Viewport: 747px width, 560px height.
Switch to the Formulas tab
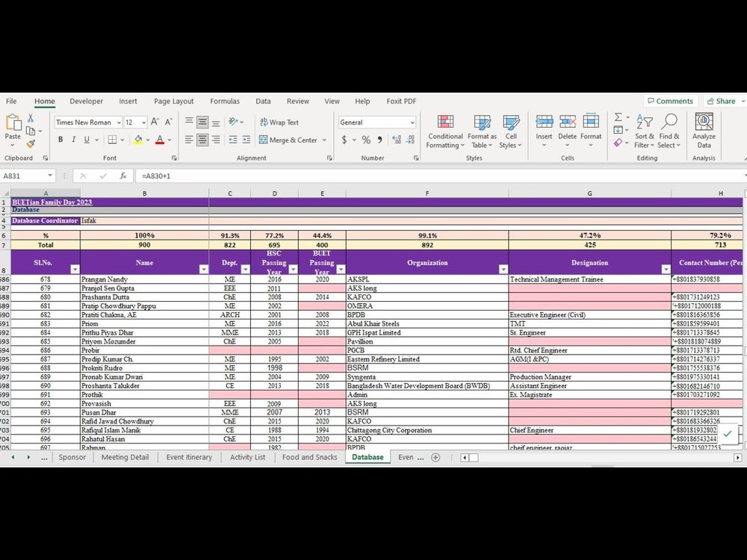(x=225, y=101)
